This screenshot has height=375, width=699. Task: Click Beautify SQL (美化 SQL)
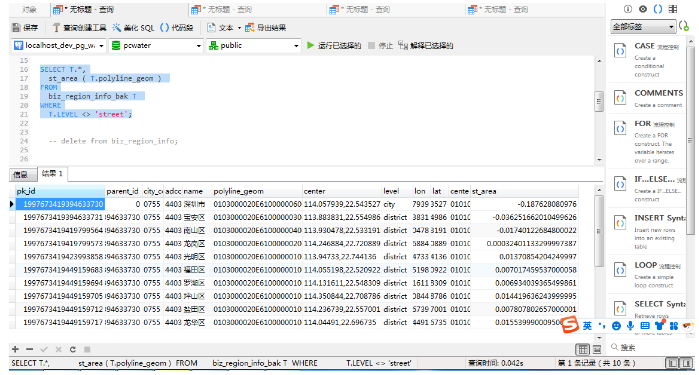[x=133, y=28]
